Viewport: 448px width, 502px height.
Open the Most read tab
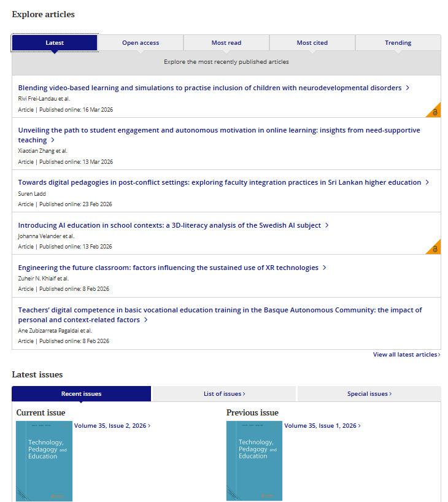(226, 42)
